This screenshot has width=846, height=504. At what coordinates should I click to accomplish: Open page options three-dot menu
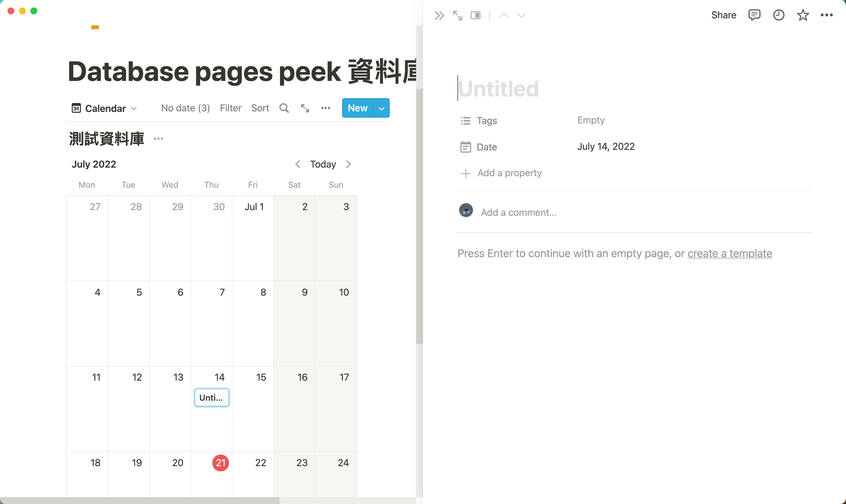click(x=827, y=15)
